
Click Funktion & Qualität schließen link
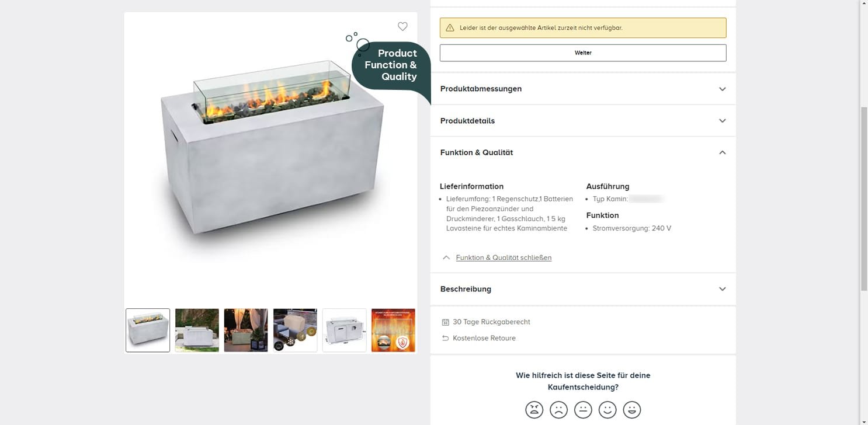[504, 257]
